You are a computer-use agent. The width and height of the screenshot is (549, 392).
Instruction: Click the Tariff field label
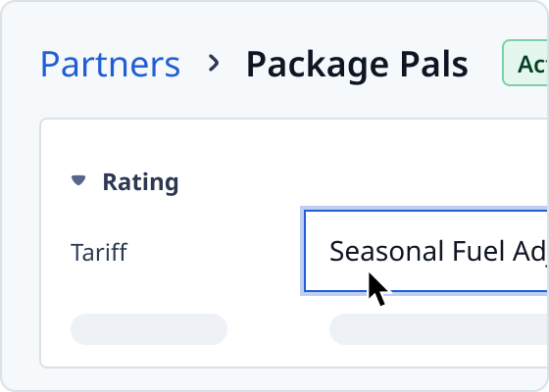coord(99,252)
